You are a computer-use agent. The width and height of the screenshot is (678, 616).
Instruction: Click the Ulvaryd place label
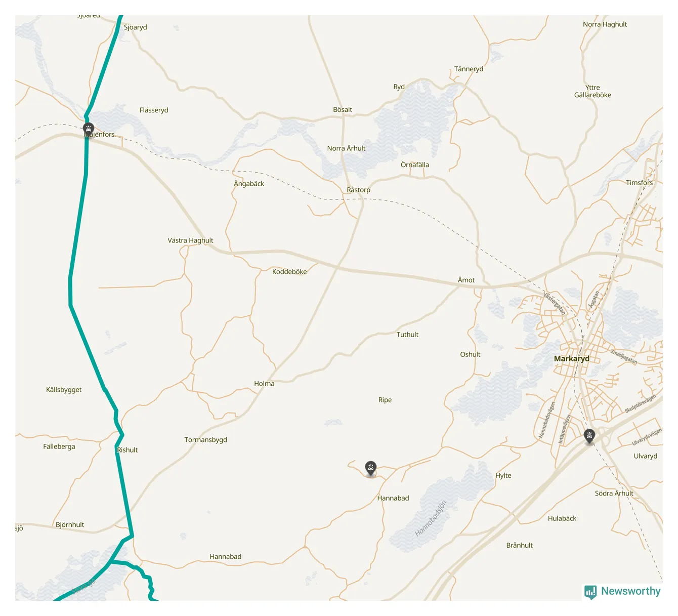click(x=646, y=456)
